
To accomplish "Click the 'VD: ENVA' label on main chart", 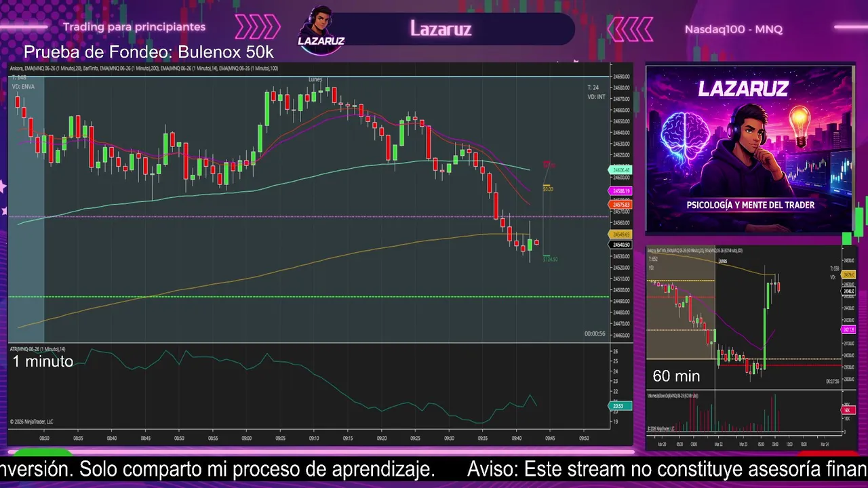I will tap(23, 87).
